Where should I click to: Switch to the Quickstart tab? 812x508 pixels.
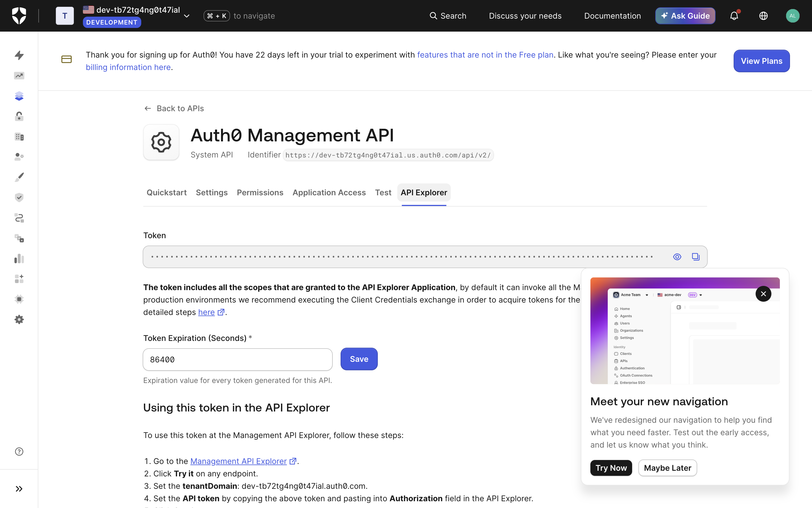click(166, 192)
